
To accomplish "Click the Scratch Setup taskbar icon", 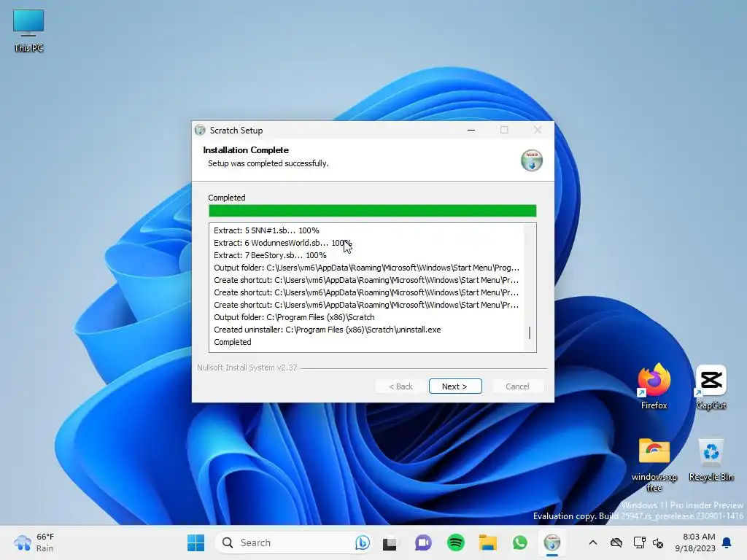I will click(552, 542).
